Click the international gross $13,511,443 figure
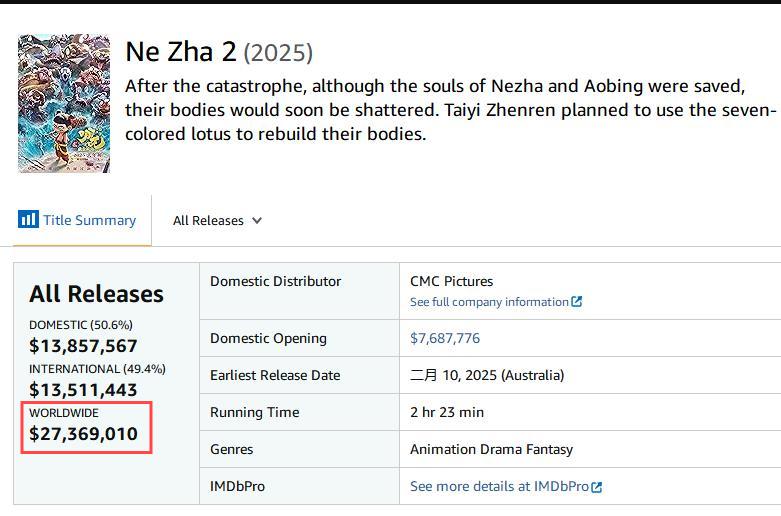Screen dimensions: 781x516 click(83, 389)
